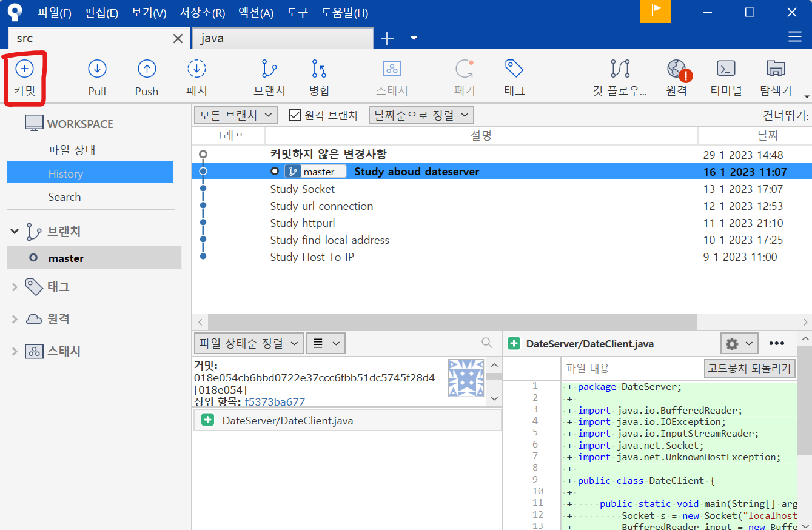Image resolution: width=812 pixels, height=530 pixels.
Task: Select DateServer/DateClient.java in the file list
Action: [x=347, y=420]
